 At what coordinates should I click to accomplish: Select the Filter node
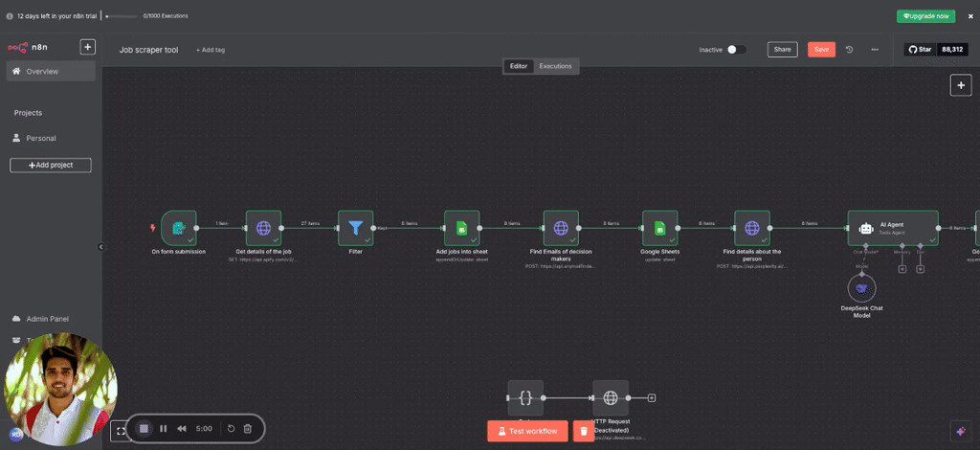(356, 228)
